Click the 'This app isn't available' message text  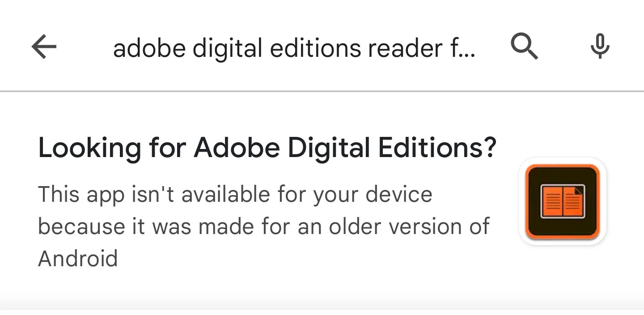[x=264, y=226]
